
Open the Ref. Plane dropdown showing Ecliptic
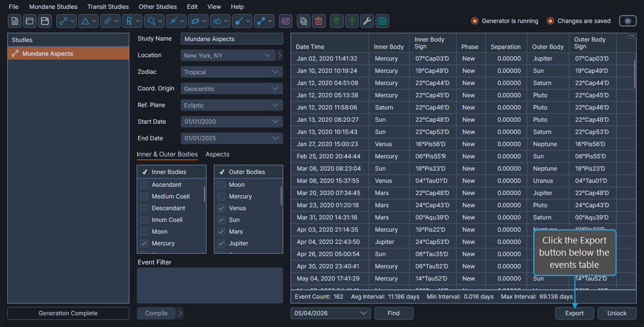(231, 105)
